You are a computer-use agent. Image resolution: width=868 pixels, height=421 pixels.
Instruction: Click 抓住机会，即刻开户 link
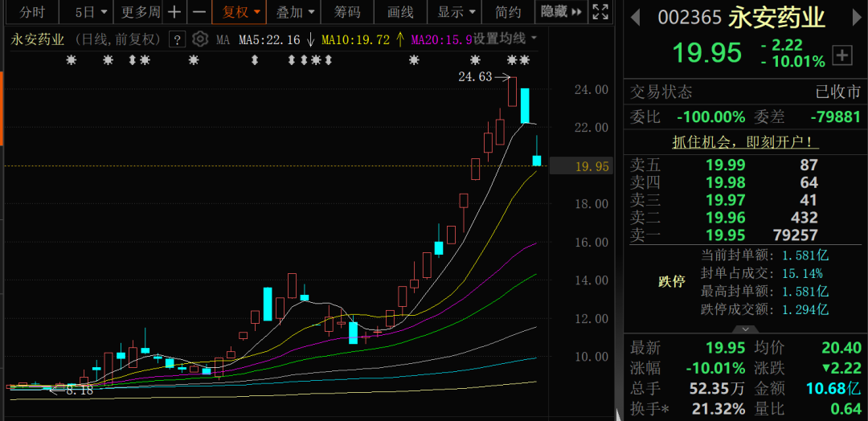pos(744,142)
